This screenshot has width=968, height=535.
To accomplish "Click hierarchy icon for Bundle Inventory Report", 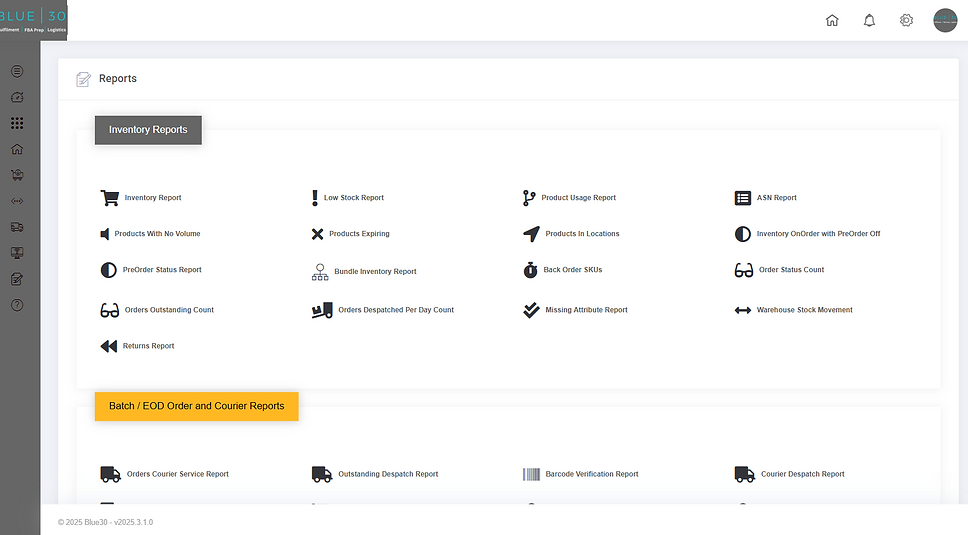I will [x=320, y=272].
